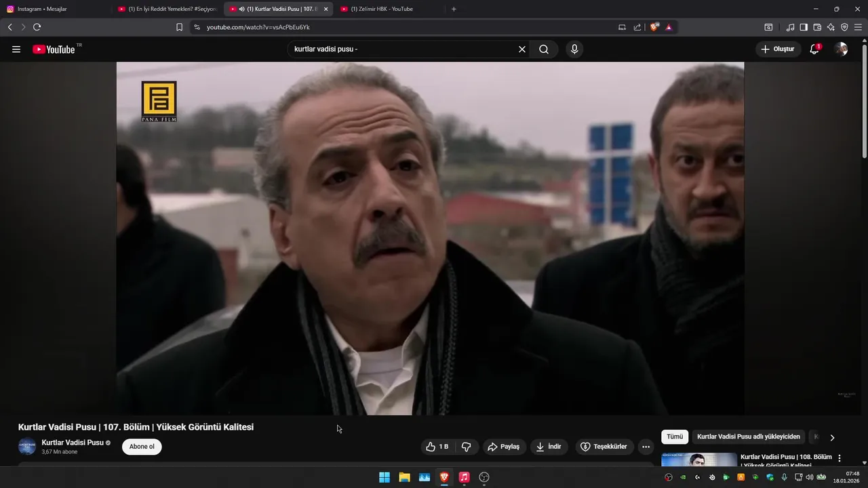Send a Teşekkürler super thanks
Image resolution: width=868 pixels, height=488 pixels.
[x=604, y=447]
